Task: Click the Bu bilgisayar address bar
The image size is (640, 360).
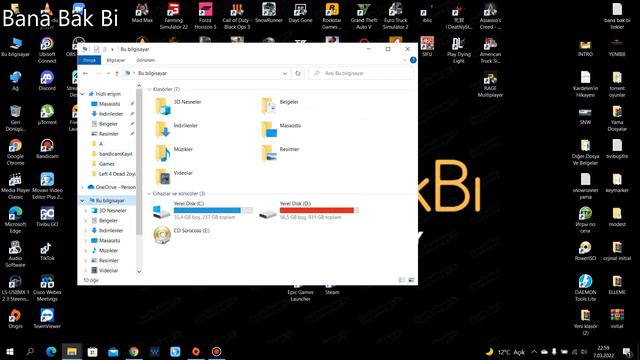Action: [206, 73]
